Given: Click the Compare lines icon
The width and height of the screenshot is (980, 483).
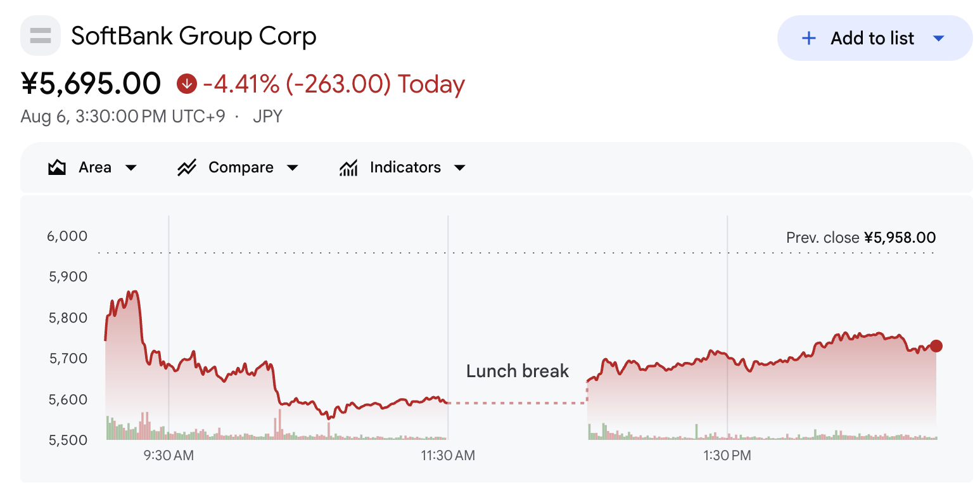Looking at the screenshot, I should click(x=187, y=167).
